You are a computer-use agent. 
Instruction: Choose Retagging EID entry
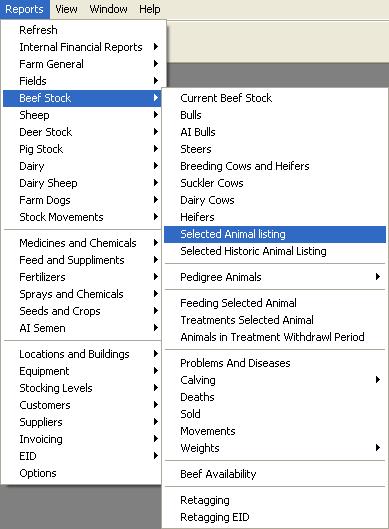click(275, 517)
